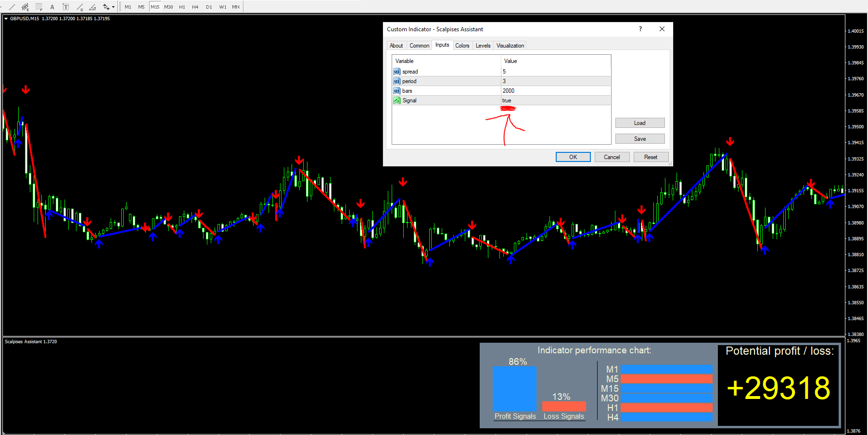The width and height of the screenshot is (868, 435).
Task: Click the M1 performance bar
Action: tap(666, 369)
